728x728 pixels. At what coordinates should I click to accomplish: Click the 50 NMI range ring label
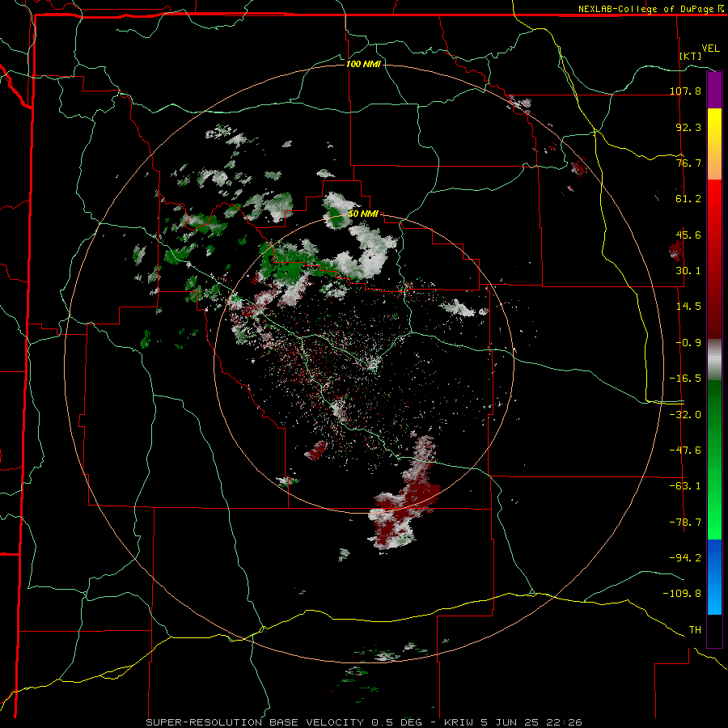(363, 214)
